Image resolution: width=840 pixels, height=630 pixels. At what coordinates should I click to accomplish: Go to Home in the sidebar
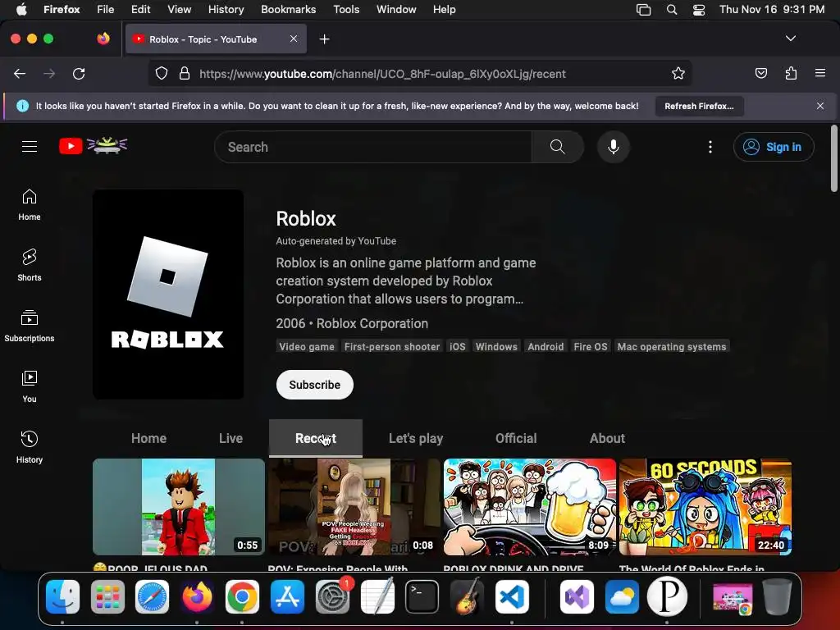click(30, 205)
